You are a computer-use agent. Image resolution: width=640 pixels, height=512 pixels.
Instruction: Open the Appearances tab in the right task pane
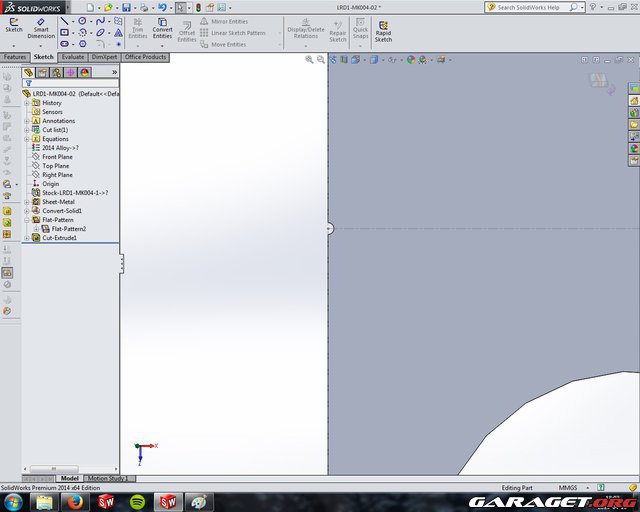[633, 149]
